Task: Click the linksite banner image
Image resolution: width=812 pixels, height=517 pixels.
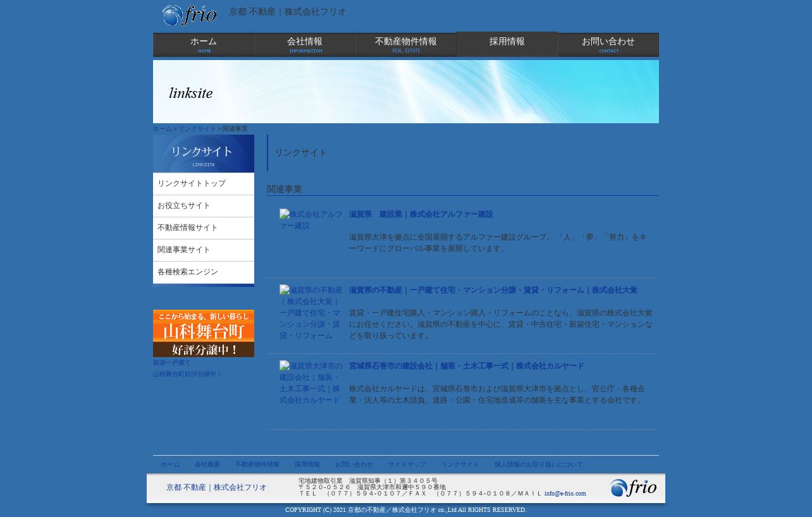Action: pyautogui.click(x=406, y=92)
